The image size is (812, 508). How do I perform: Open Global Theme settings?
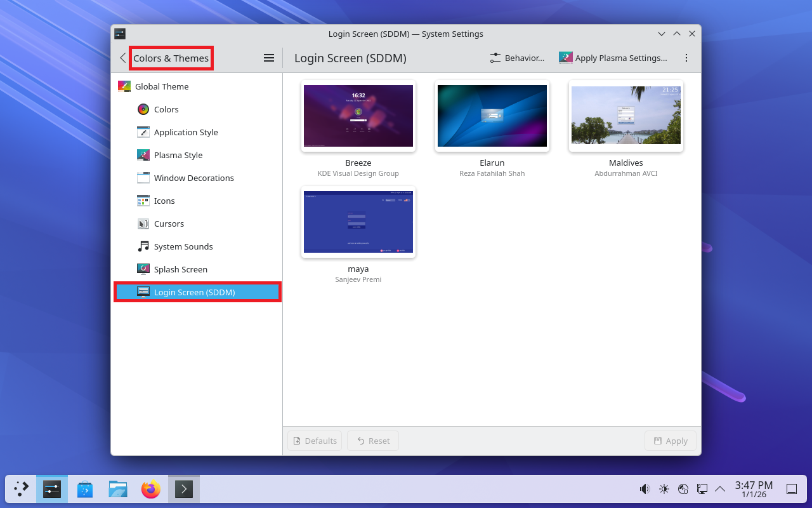pyautogui.click(x=161, y=86)
